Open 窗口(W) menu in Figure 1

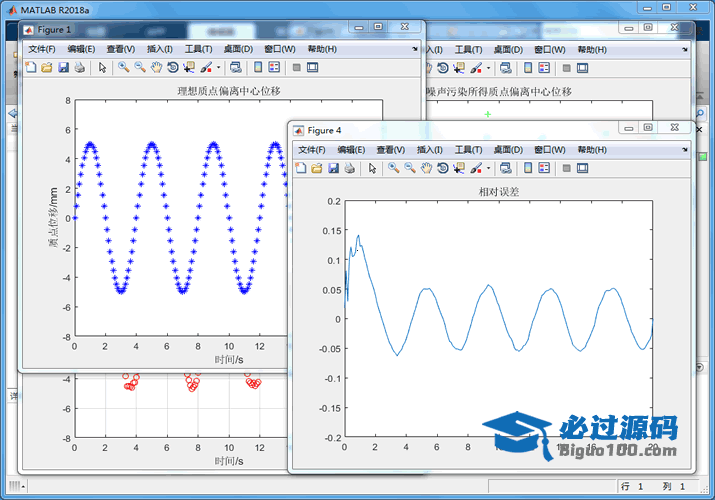280,49
